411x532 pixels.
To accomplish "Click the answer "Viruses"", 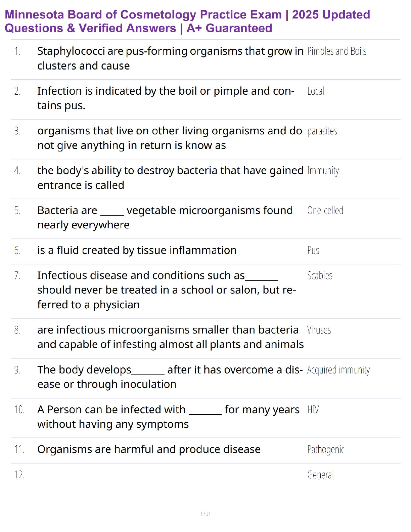I will (x=319, y=330).
